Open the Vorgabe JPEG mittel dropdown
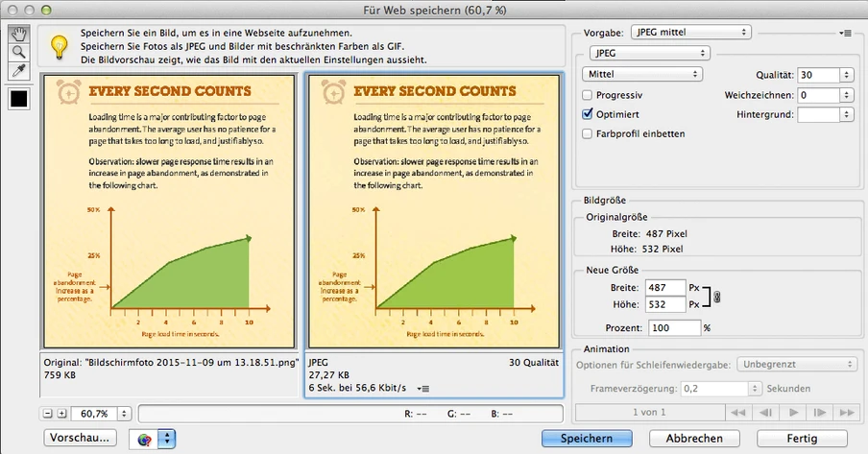 [x=691, y=33]
